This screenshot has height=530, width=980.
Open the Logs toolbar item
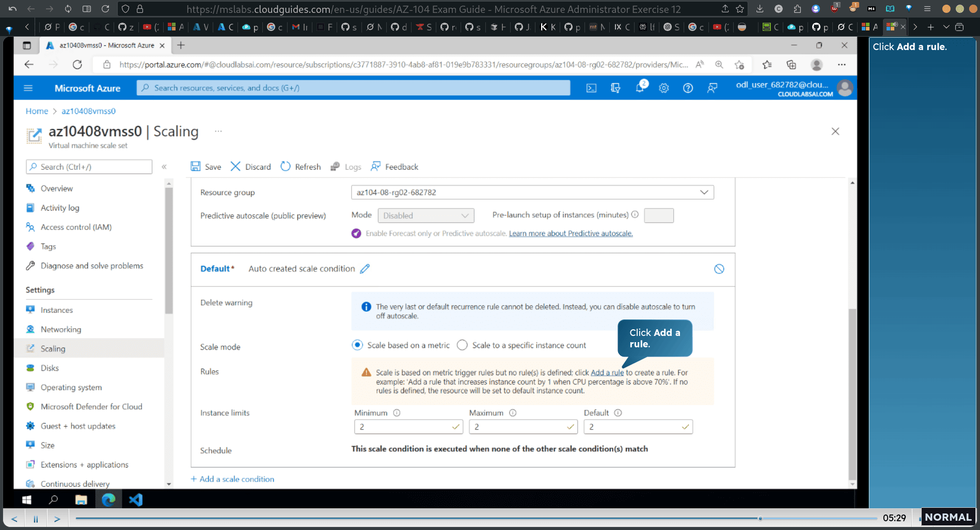point(346,167)
